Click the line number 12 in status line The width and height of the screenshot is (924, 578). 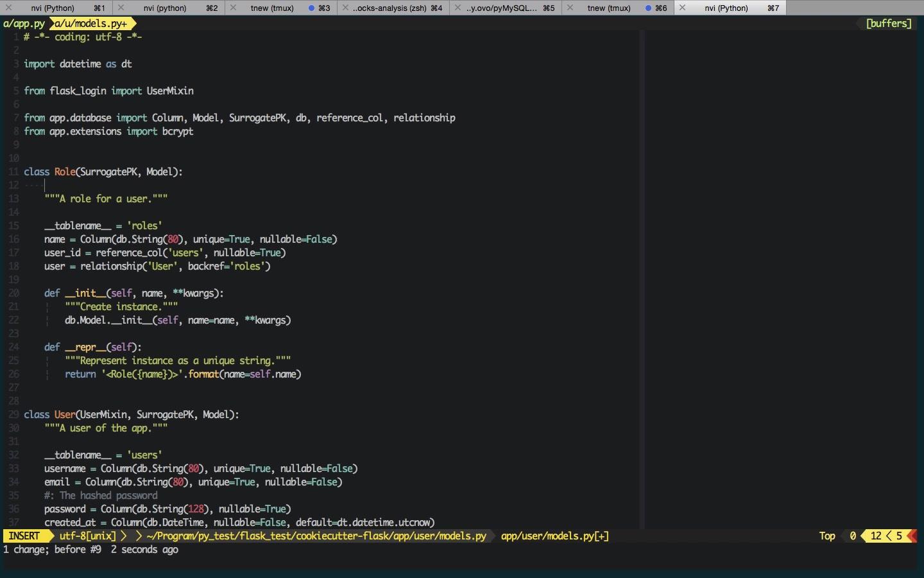(876, 536)
